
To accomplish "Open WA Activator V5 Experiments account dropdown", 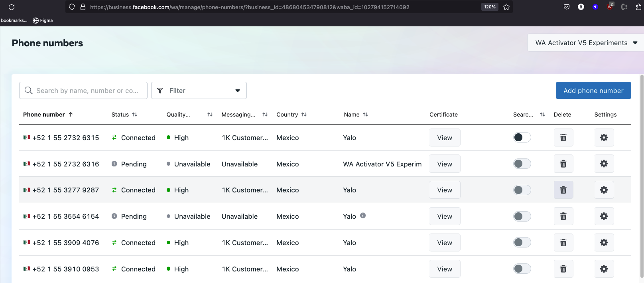I will [585, 43].
